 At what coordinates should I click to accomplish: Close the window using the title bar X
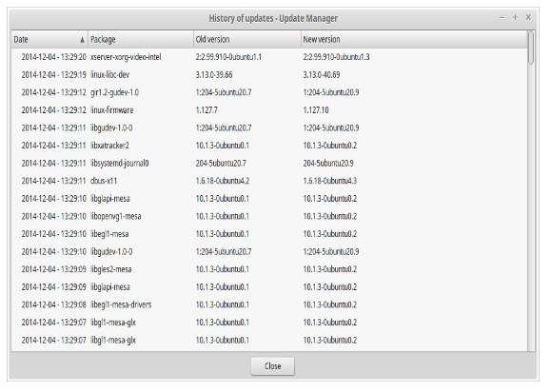pos(528,17)
